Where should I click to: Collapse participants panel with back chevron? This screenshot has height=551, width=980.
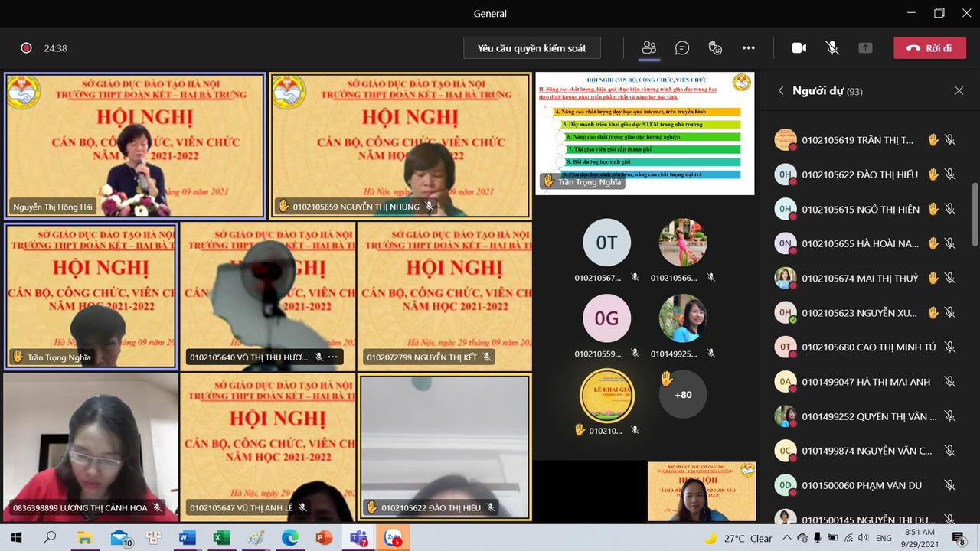(781, 91)
